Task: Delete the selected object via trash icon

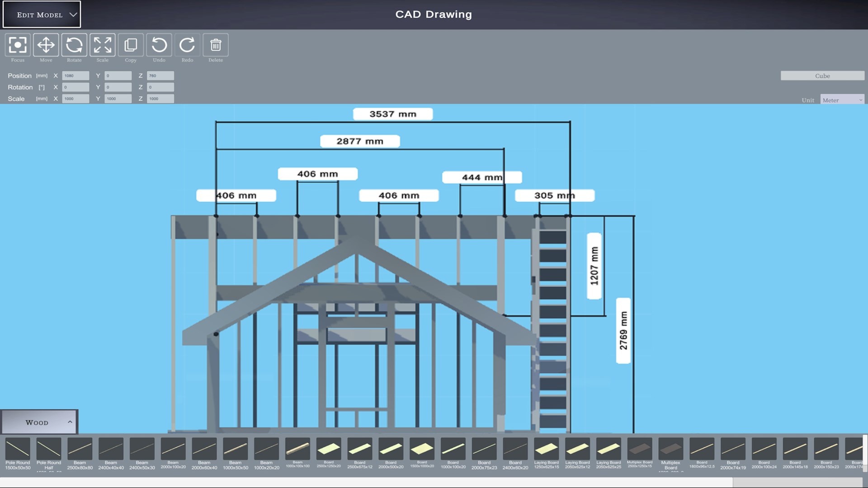Action: [x=216, y=45]
